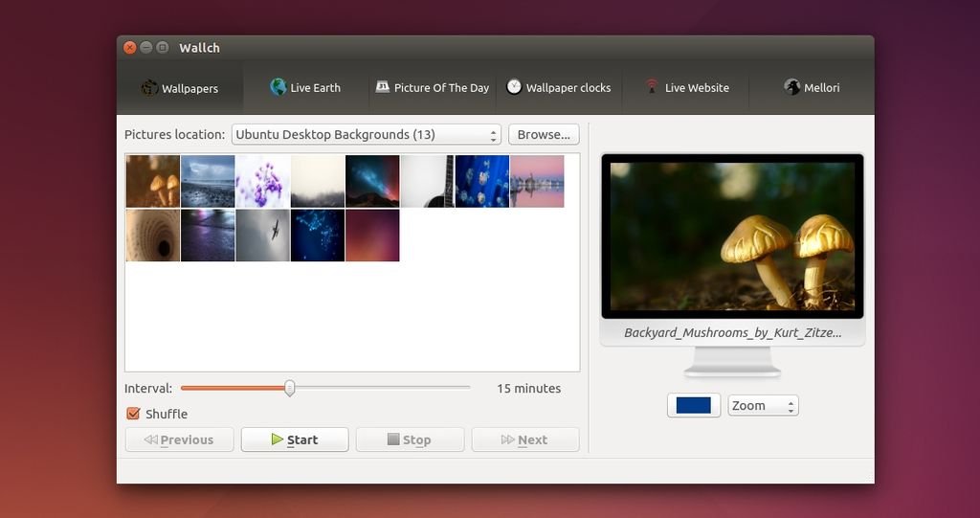Select the blue glowing dots thumbnail
This screenshot has width=980, height=518.
318,236
